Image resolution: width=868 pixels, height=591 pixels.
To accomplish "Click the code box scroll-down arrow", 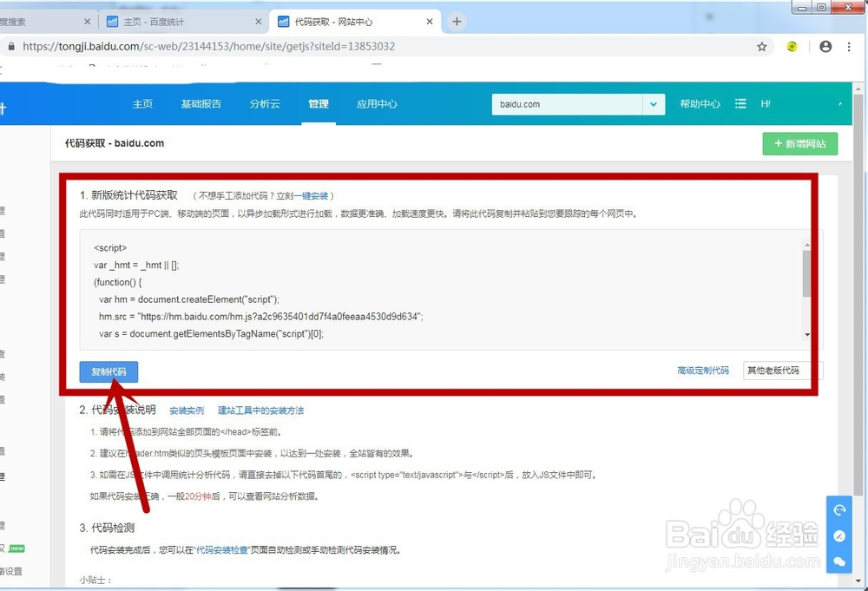I will tap(807, 334).
